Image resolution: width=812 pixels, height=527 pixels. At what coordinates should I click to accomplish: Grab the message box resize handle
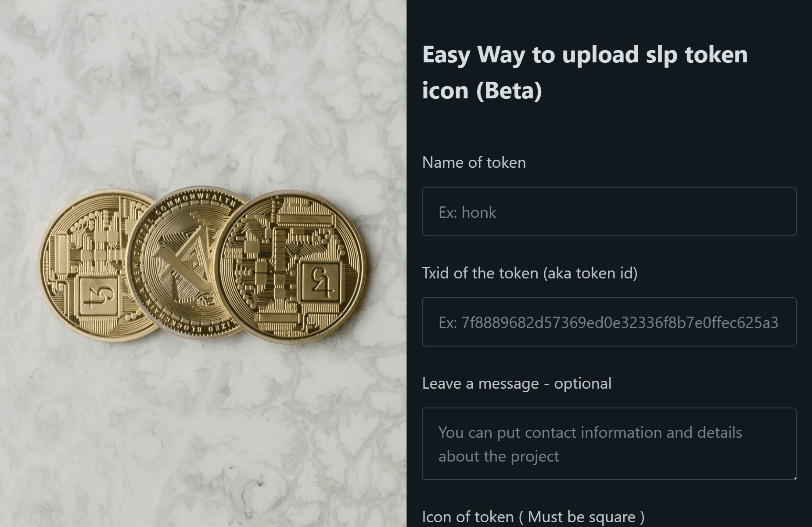(794, 477)
